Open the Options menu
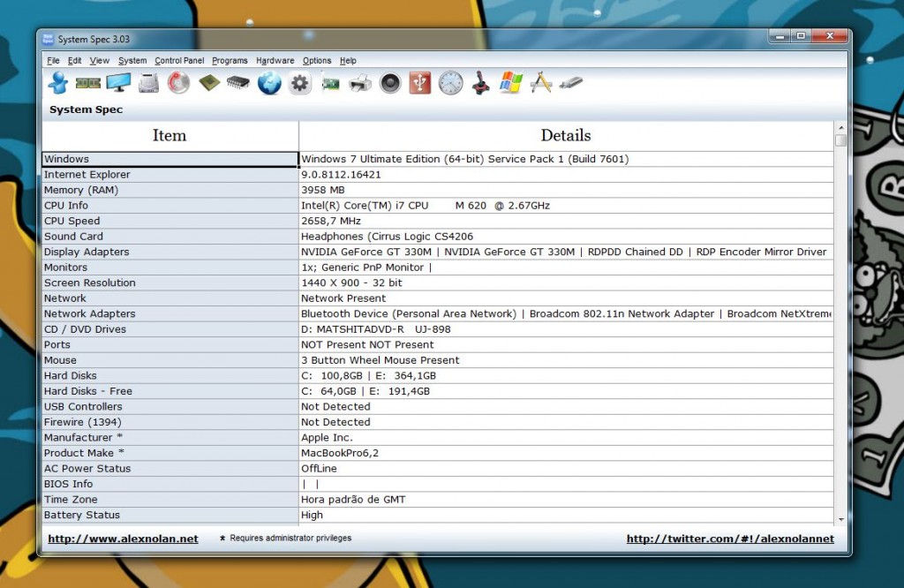Viewport: 904px width, 588px height. click(317, 61)
